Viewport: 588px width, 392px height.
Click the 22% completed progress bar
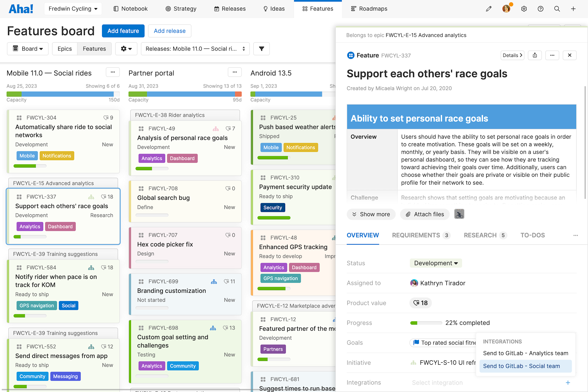[426, 322]
